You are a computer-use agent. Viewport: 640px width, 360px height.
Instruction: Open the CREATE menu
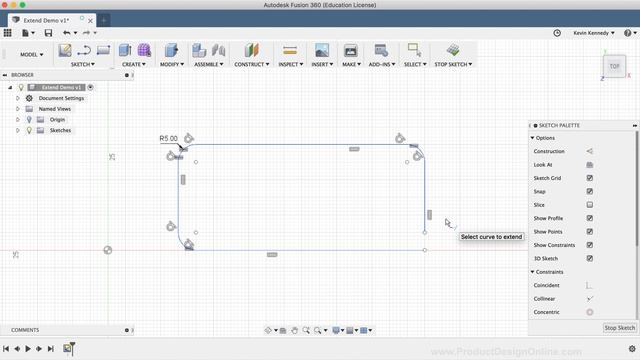[x=134, y=64]
